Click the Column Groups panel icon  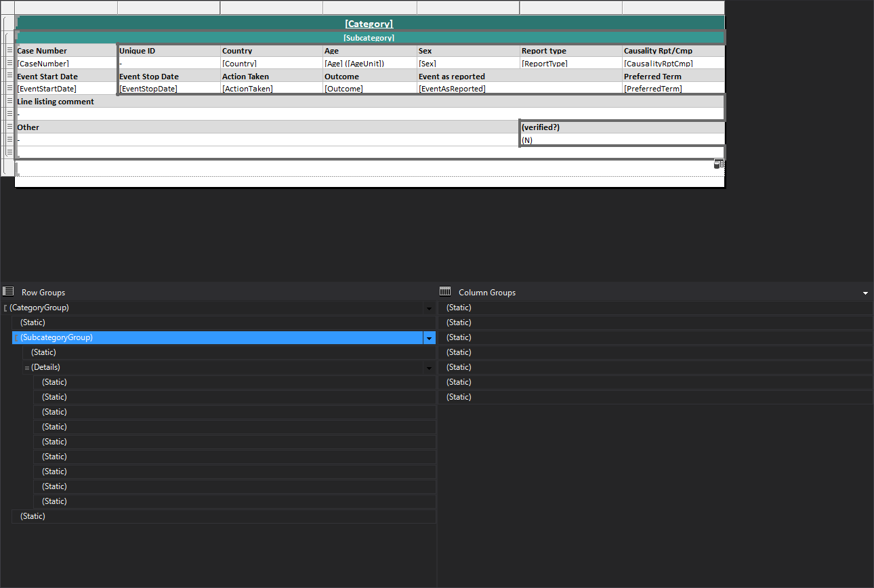coord(445,292)
